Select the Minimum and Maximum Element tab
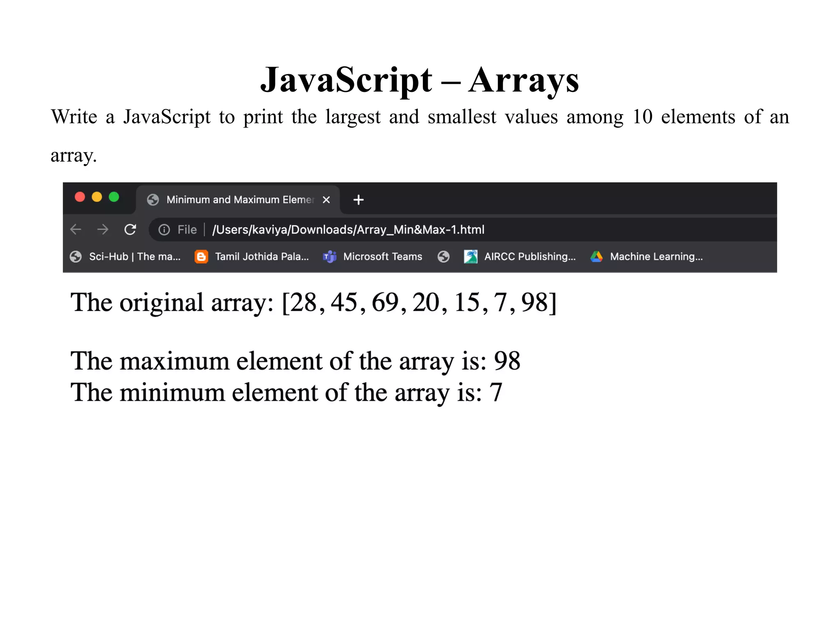Viewport: 840px width, 630px height. [x=238, y=200]
